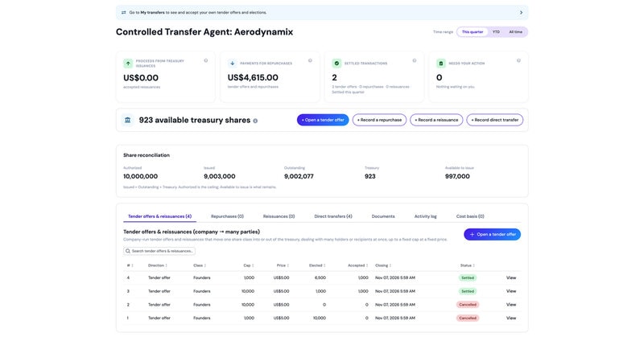Click the Issued value 9,003,000
Screen dimensions: 644x337
(219, 176)
